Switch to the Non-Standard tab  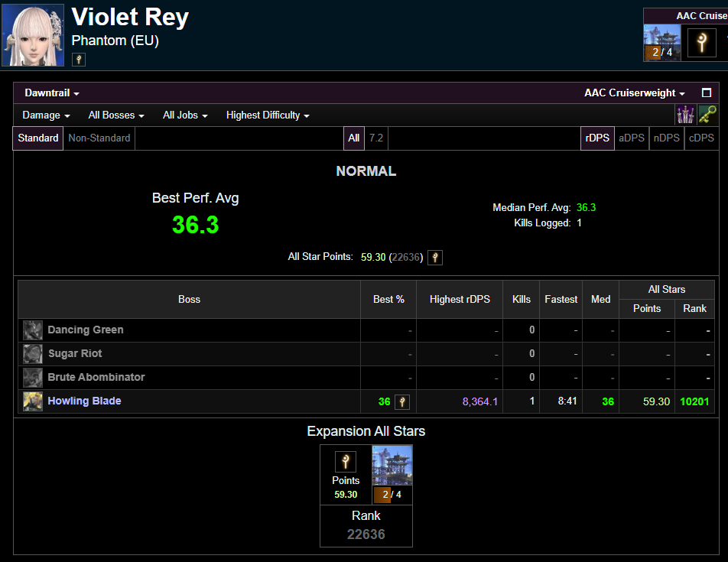tap(99, 138)
